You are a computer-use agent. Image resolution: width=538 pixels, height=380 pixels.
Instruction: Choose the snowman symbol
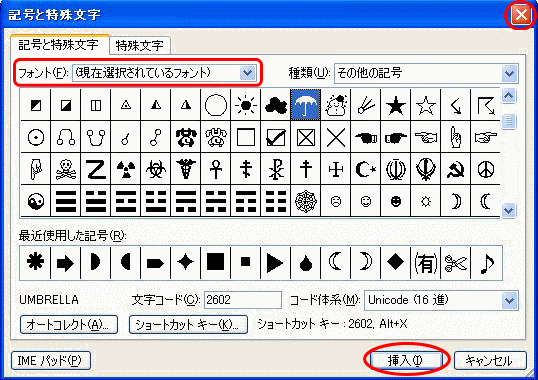click(x=336, y=105)
